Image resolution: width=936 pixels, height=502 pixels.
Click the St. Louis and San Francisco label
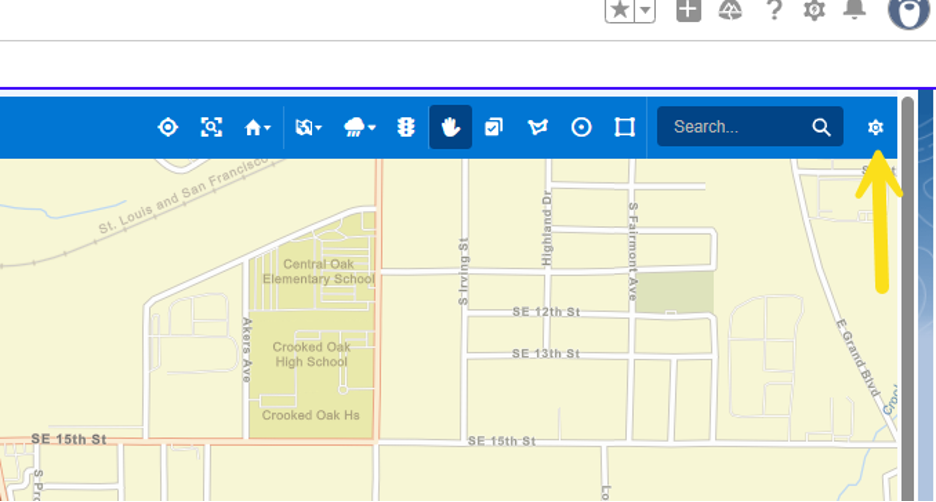(x=183, y=195)
